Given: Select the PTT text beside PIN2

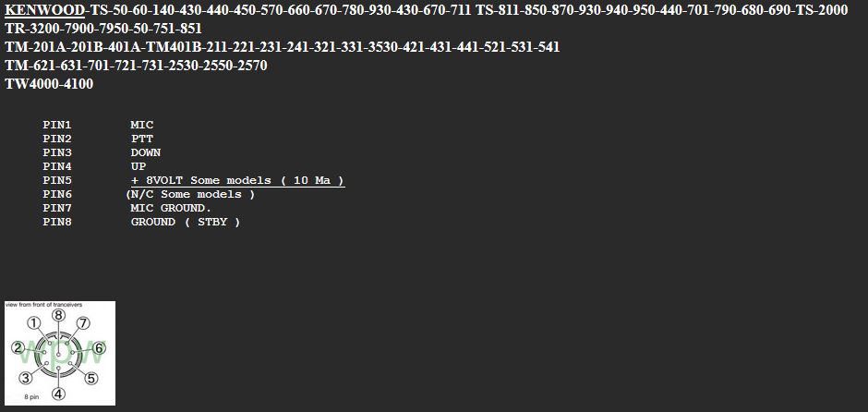Looking at the screenshot, I should click(x=142, y=139).
